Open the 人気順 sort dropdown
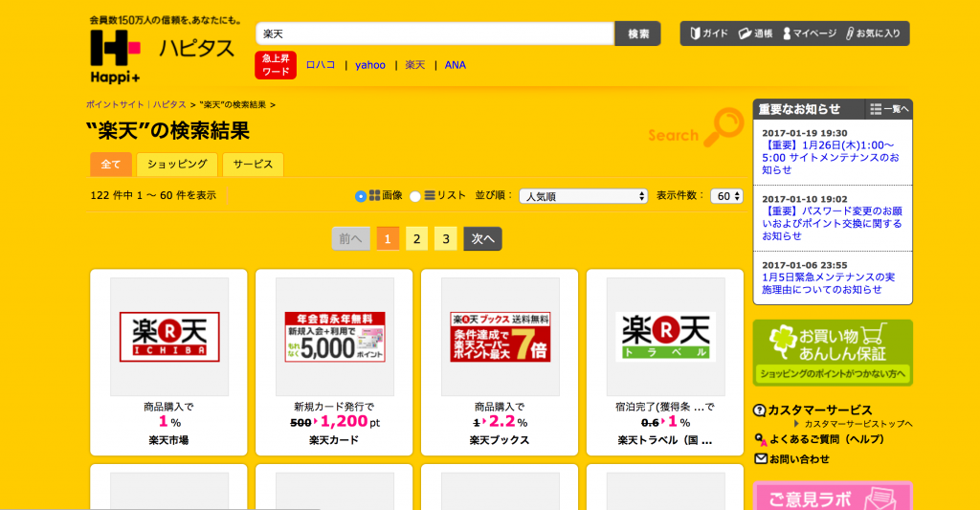Viewport: 980px width, 510px height. [583, 196]
